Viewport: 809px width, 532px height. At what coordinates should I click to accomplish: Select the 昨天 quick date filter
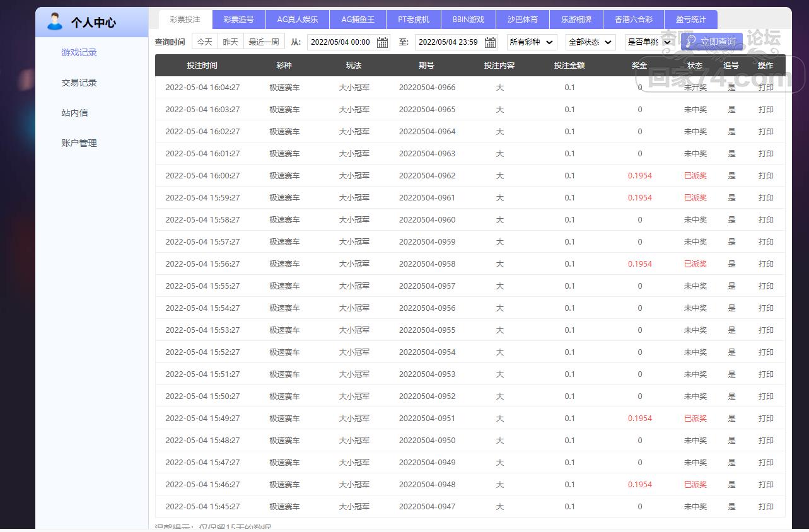point(231,42)
